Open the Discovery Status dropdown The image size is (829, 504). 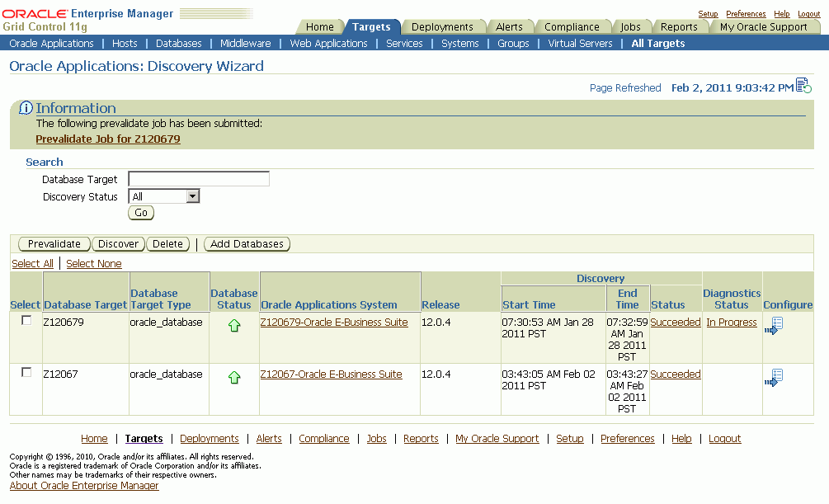pyautogui.click(x=164, y=196)
